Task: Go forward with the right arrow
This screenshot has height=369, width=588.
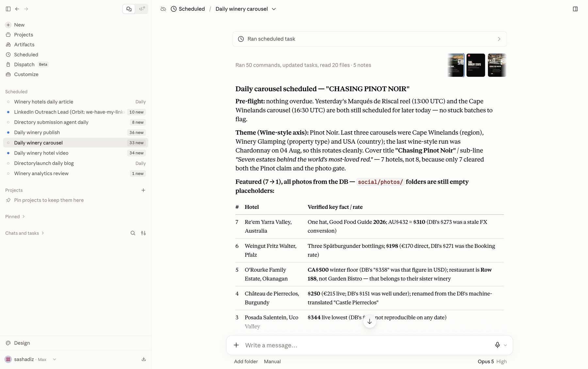Action: click(26, 9)
